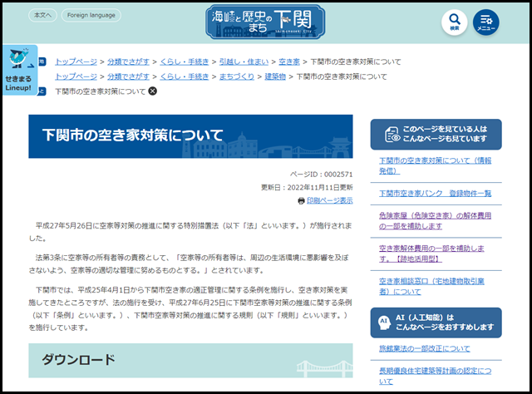This screenshot has height=394, width=532.
Task: Click the 下関市の空き家対策について page title banner
Action: pyautogui.click(x=190, y=136)
